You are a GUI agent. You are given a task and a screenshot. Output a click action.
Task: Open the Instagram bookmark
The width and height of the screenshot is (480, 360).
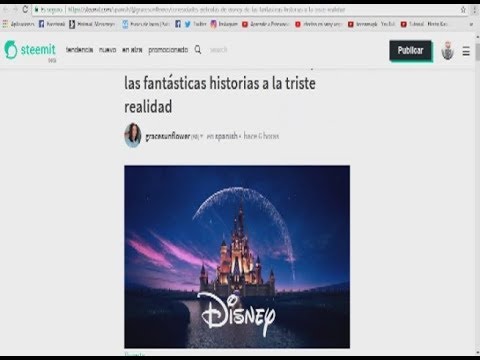tap(224, 24)
